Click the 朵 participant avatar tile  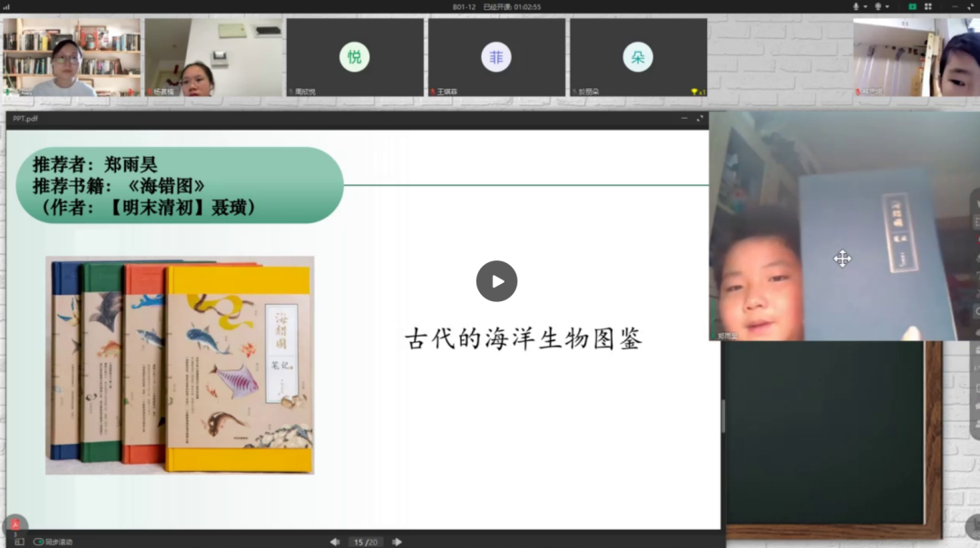(x=638, y=57)
